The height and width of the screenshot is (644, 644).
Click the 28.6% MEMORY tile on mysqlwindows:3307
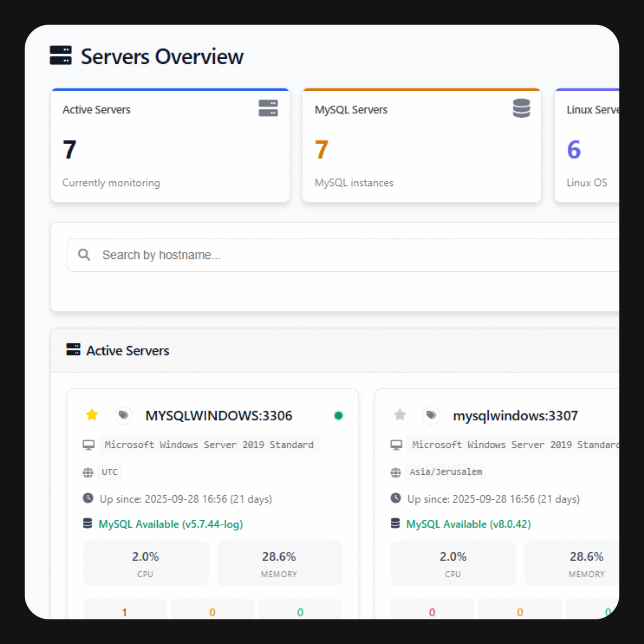tap(572, 563)
